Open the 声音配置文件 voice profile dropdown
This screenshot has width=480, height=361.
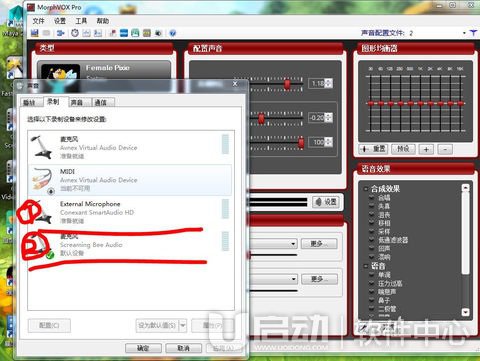coord(464,33)
